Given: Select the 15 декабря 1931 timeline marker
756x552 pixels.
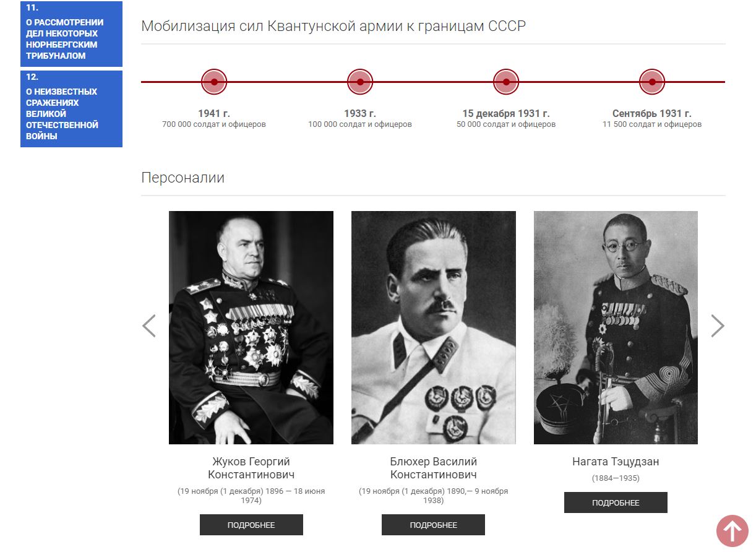Looking at the screenshot, I should click(506, 82).
